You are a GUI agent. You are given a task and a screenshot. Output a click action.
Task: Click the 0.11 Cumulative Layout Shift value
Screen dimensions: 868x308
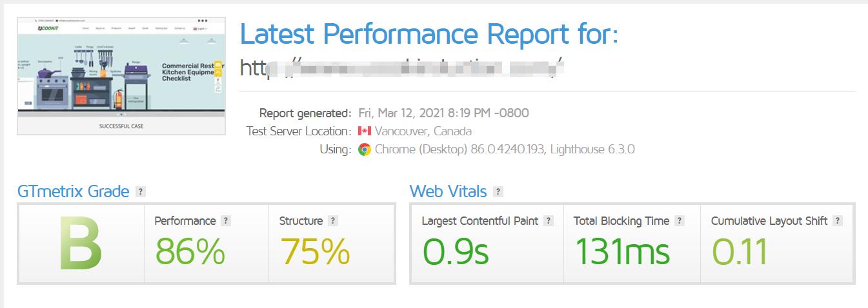(x=740, y=251)
